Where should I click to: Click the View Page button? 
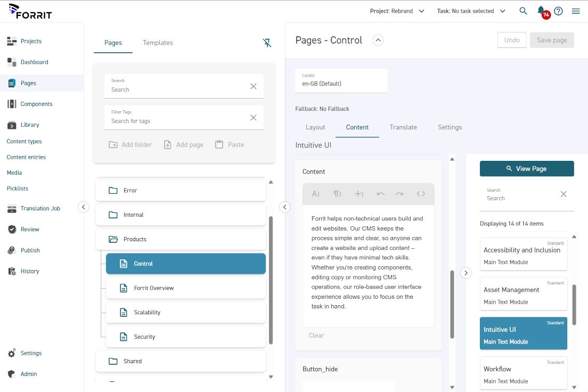[527, 168]
